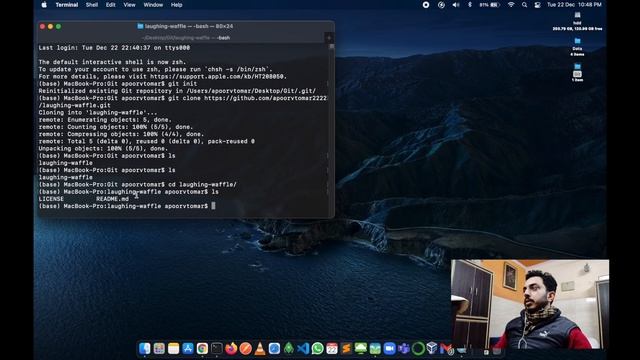Click the 'git init' command text
This screenshot has height=360, width=640.
[182, 84]
